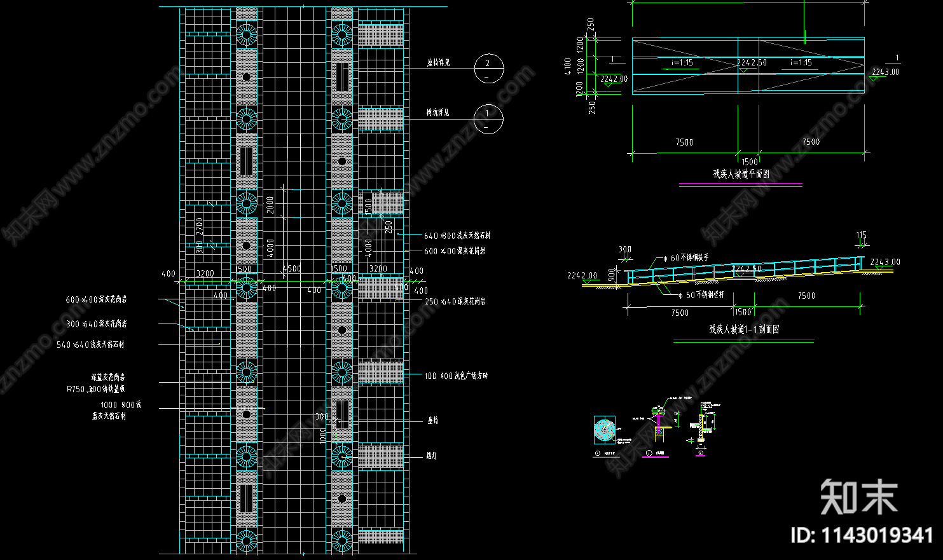Viewport: 943px width, 560px height.
Task: Select the title '残疾人坡道1-1剖面图'
Action: pyautogui.click(x=744, y=329)
